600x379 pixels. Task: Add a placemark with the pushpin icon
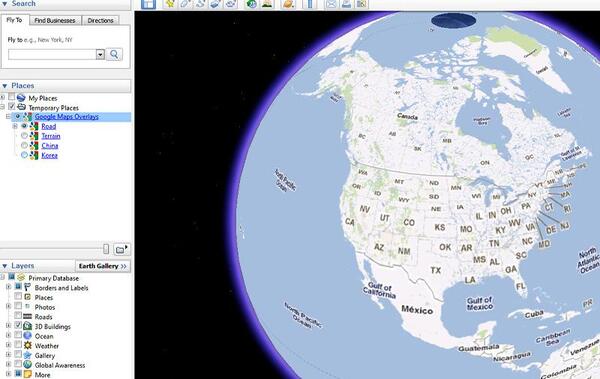click(x=170, y=4)
